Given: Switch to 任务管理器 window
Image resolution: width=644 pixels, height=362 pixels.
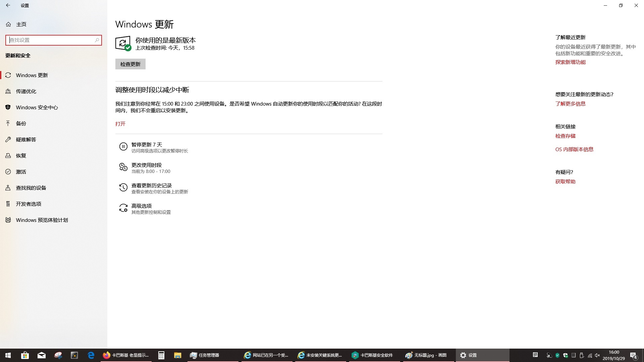Looking at the screenshot, I should coord(212,355).
